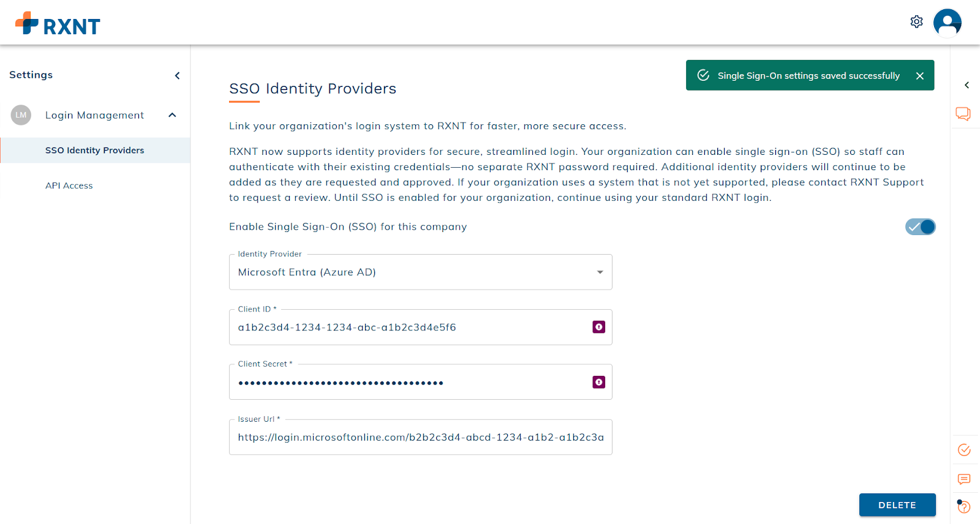This screenshot has width=980, height=524.
Task: Click the DELETE button
Action: point(897,505)
